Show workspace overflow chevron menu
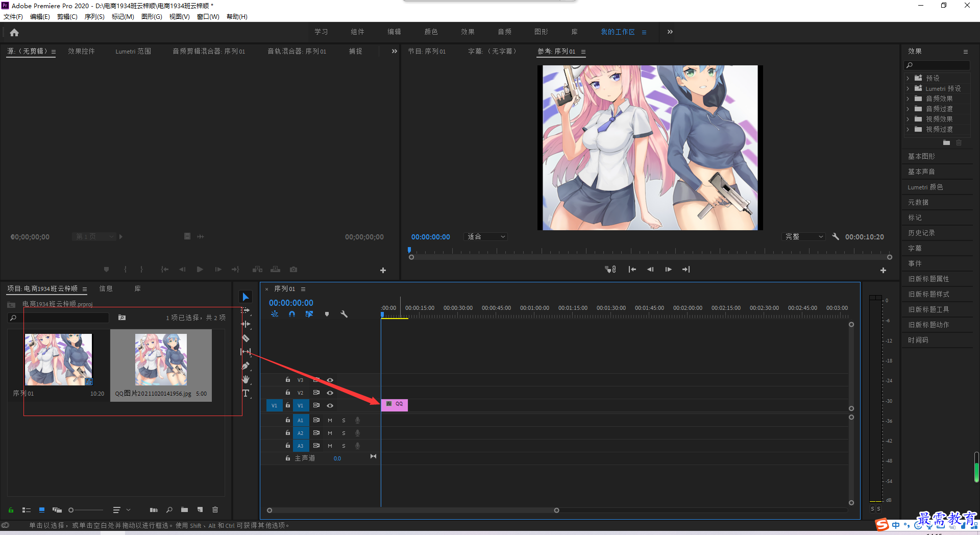Viewport: 980px width, 535px height. click(670, 32)
